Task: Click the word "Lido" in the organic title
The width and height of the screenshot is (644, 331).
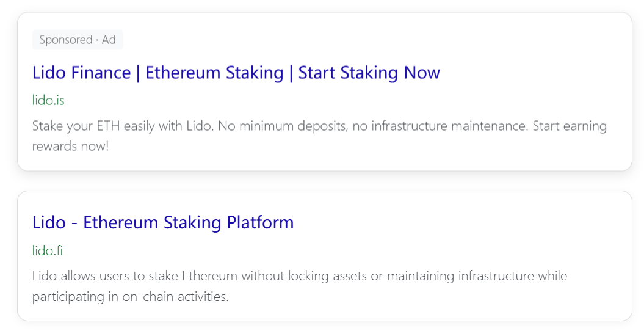Action: click(49, 222)
